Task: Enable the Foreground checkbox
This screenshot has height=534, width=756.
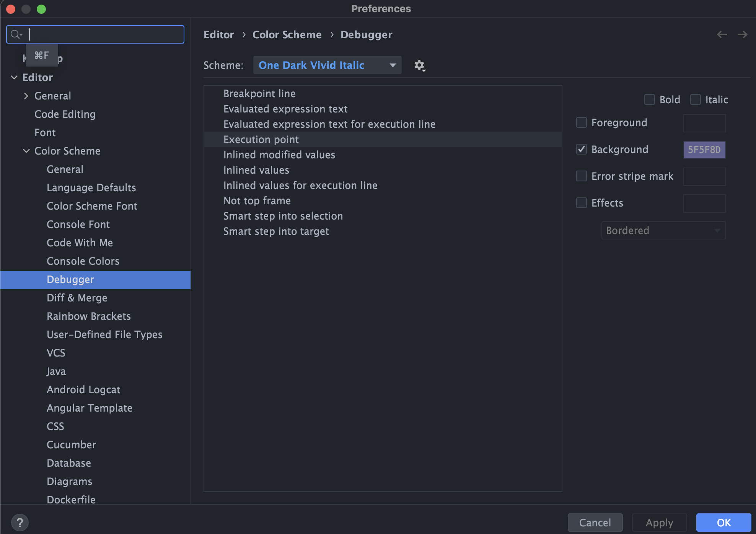Action: pos(581,122)
